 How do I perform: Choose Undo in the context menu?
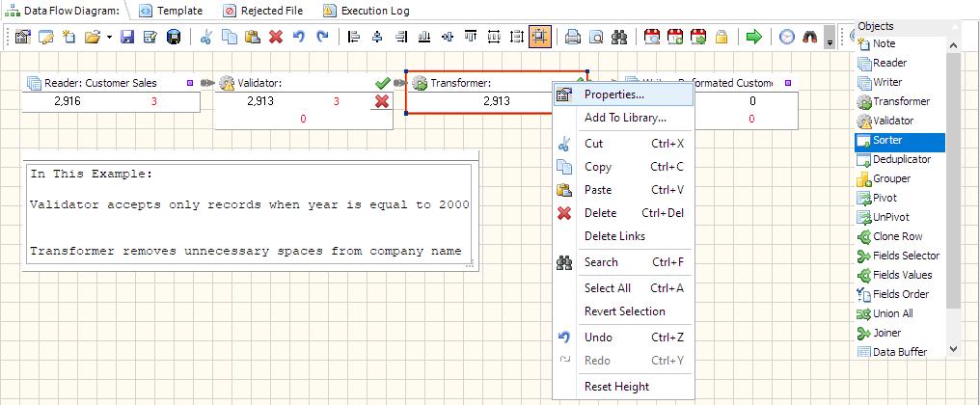(624, 337)
